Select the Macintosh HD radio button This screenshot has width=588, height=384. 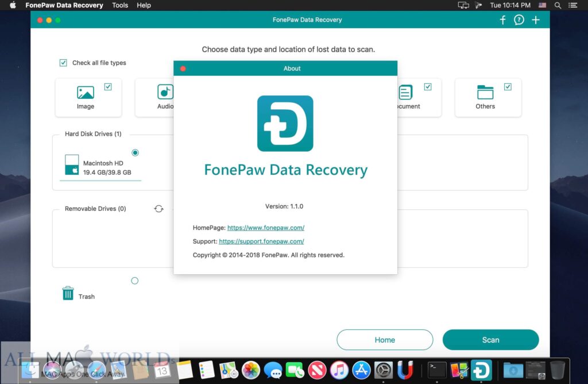click(x=136, y=152)
